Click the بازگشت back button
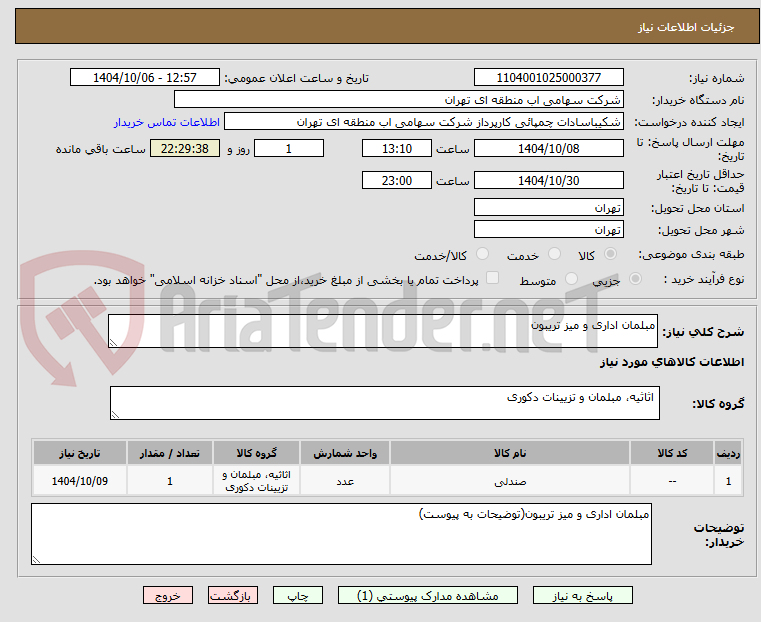The width and height of the screenshot is (761, 622). (233, 595)
